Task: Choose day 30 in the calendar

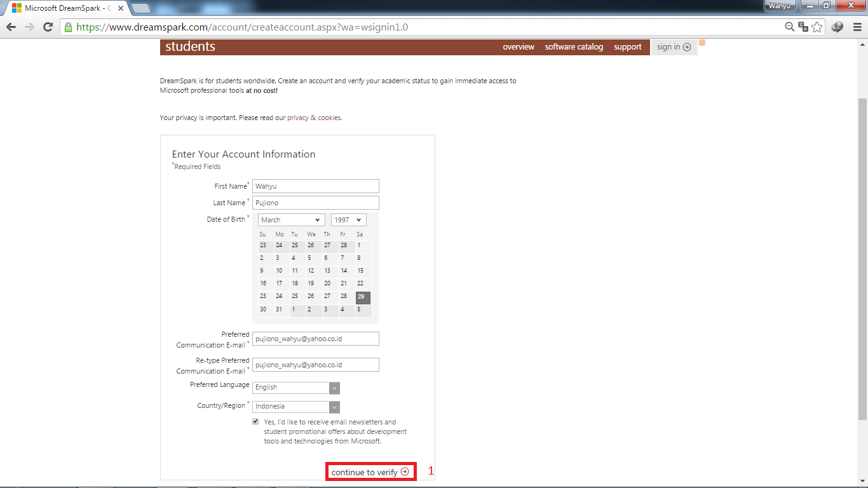Action: click(x=266, y=310)
